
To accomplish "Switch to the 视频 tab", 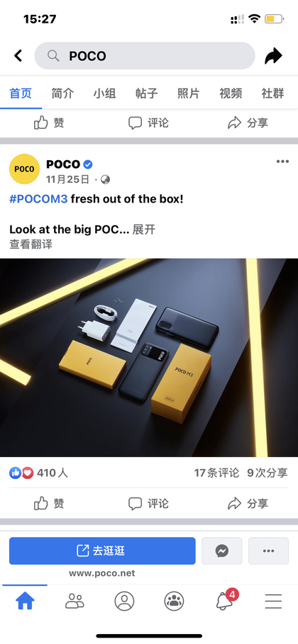I will [x=231, y=94].
